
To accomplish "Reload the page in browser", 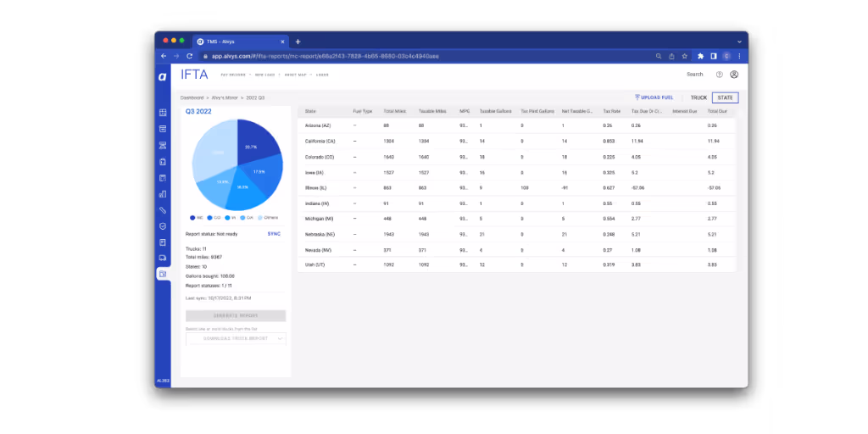I will coord(189,56).
